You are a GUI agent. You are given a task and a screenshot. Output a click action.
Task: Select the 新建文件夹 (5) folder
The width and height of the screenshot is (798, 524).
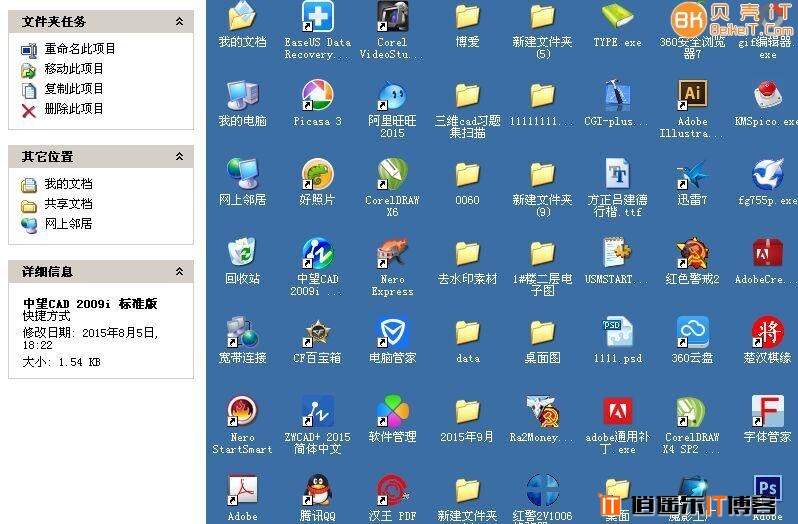(x=543, y=16)
